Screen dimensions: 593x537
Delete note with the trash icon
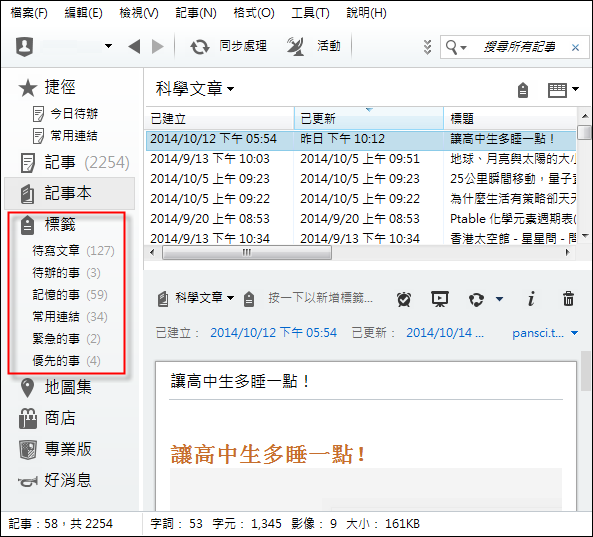coord(568,298)
